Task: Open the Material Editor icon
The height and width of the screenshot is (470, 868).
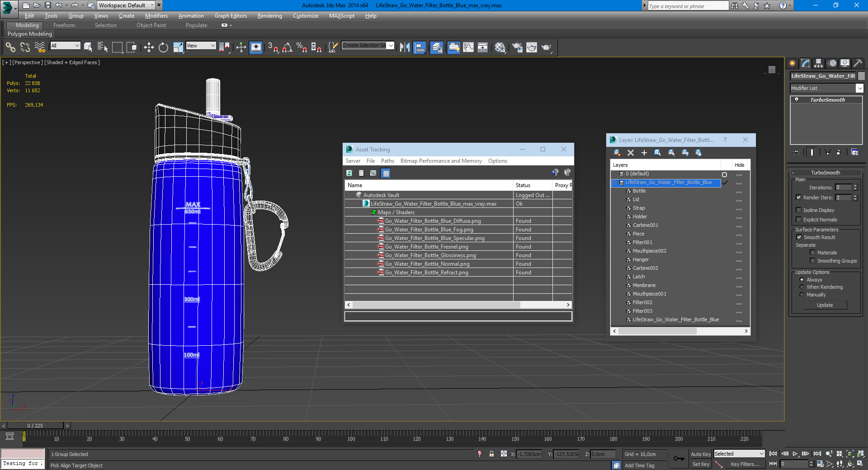Action: coord(500,47)
